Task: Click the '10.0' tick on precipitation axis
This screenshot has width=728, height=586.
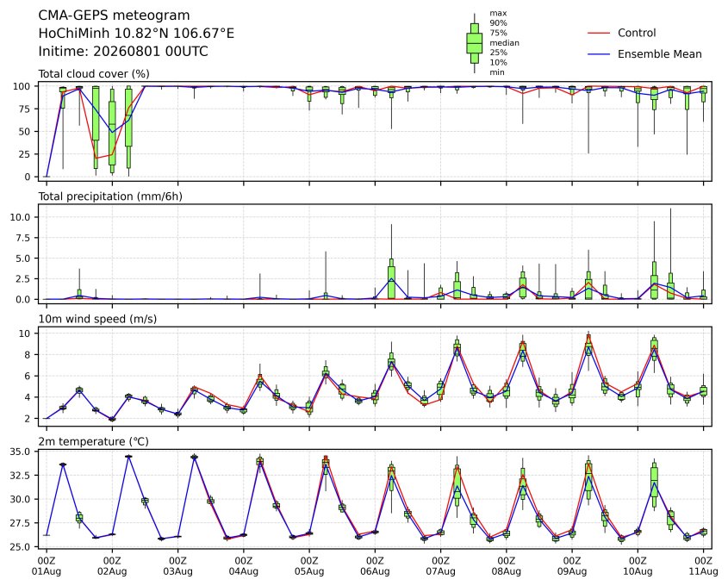Action: tap(20, 217)
